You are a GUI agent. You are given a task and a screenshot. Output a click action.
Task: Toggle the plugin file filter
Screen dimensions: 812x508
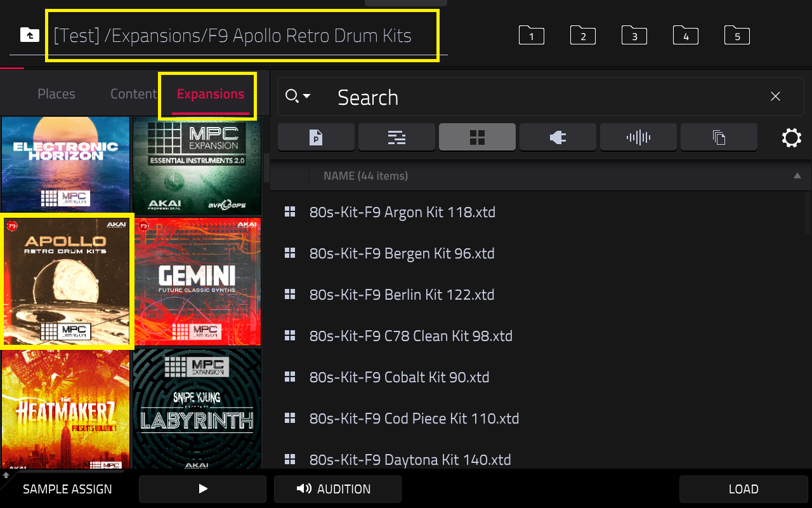(x=558, y=137)
